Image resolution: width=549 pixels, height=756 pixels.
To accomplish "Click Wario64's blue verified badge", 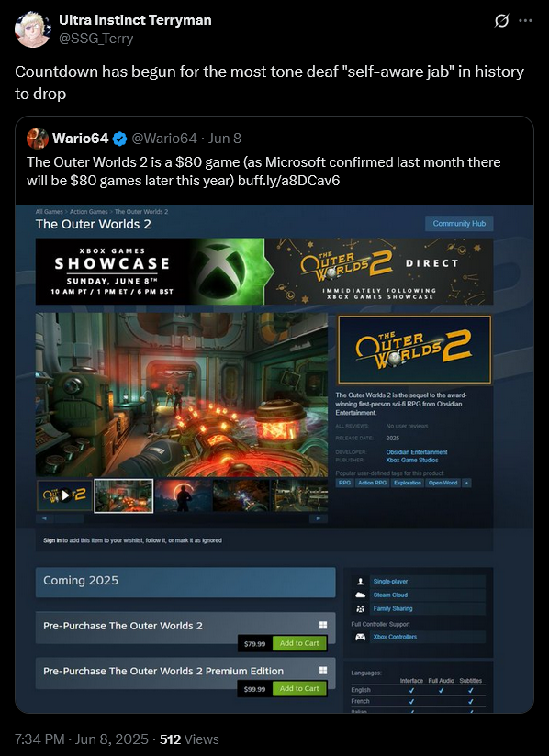I will (x=119, y=139).
